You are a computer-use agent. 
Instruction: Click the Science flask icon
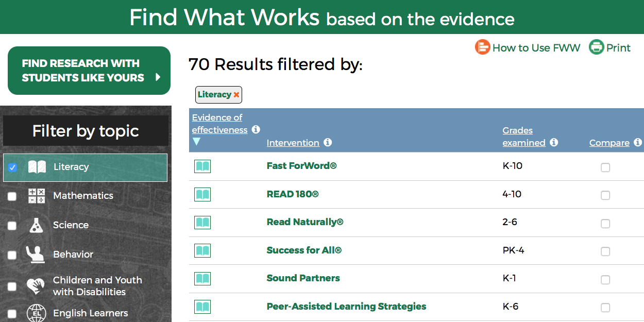[x=36, y=225]
